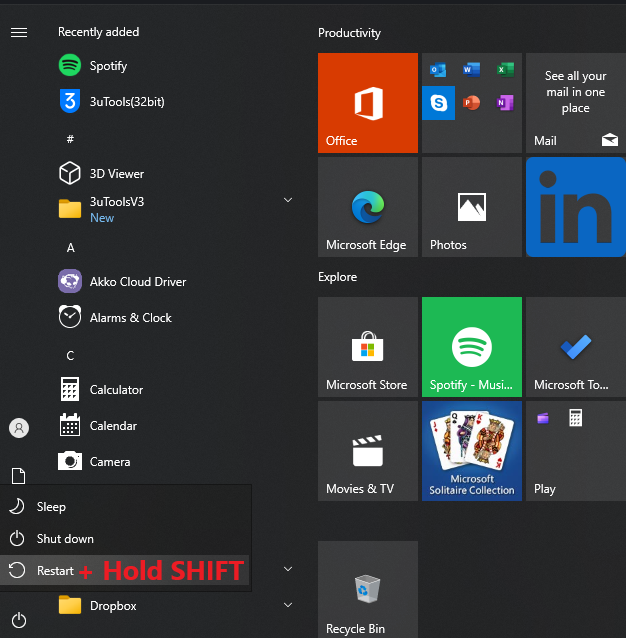Open Spotify from the recently added list
Image resolution: width=626 pixels, height=638 pixels.
[x=108, y=66]
